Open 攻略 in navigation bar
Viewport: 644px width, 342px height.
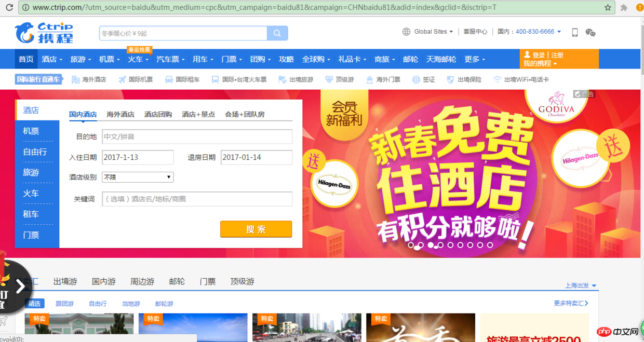(286, 59)
